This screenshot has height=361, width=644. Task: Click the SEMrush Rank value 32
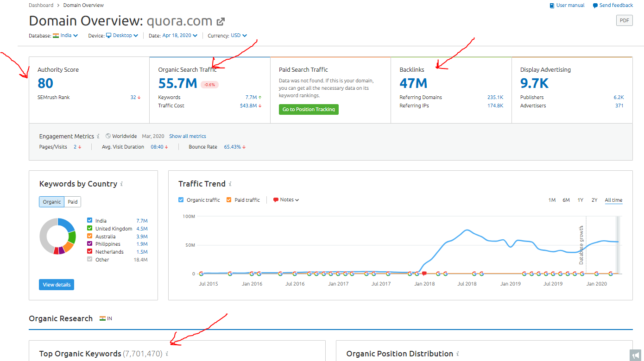(x=133, y=97)
